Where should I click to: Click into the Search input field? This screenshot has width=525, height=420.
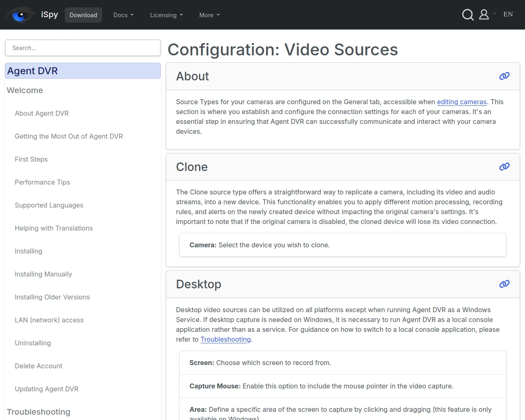[x=82, y=48]
